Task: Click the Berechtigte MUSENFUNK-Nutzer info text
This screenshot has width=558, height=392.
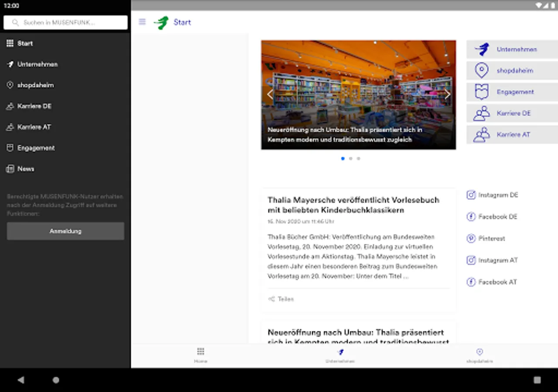Action: point(65,205)
